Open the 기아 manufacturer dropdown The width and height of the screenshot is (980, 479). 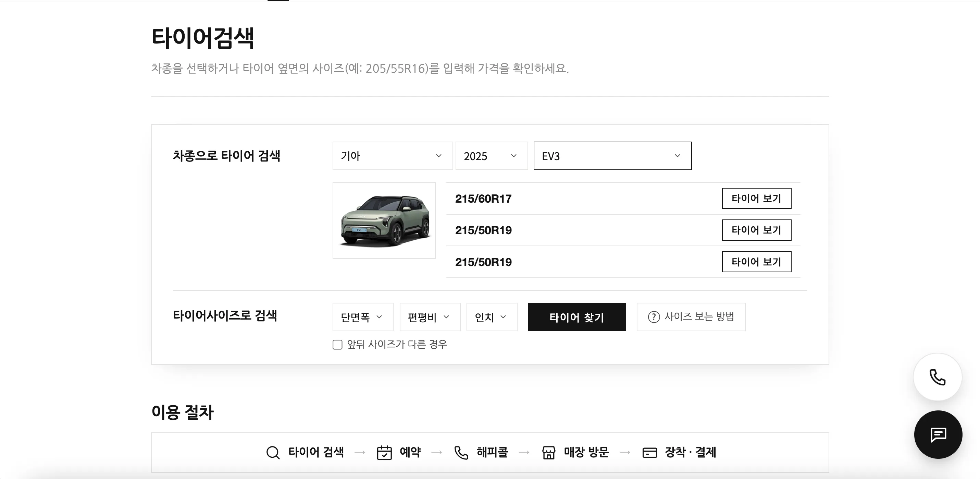click(393, 156)
